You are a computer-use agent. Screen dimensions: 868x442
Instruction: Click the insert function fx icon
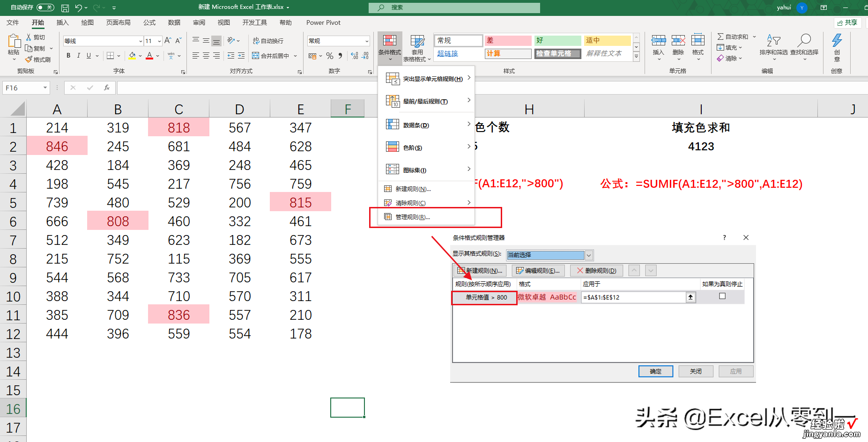107,88
